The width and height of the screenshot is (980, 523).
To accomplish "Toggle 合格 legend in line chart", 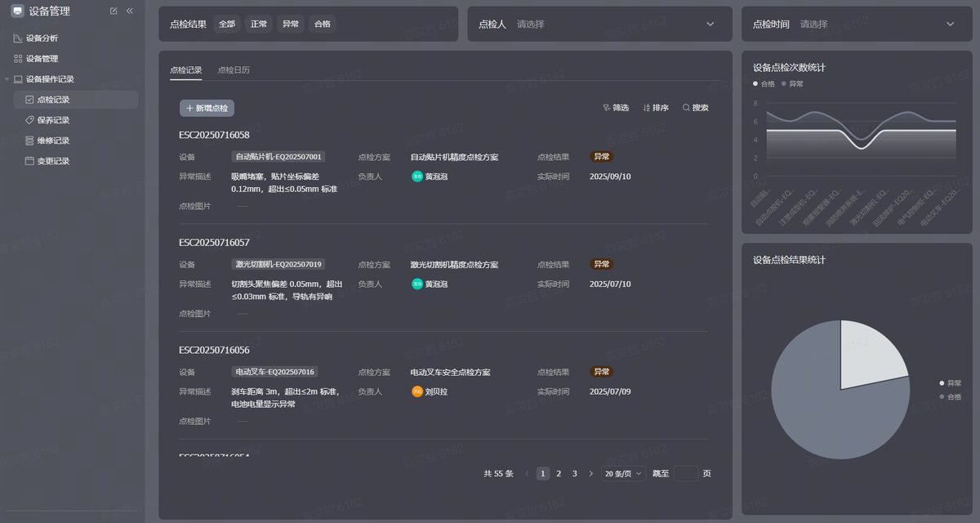I will 764,84.
